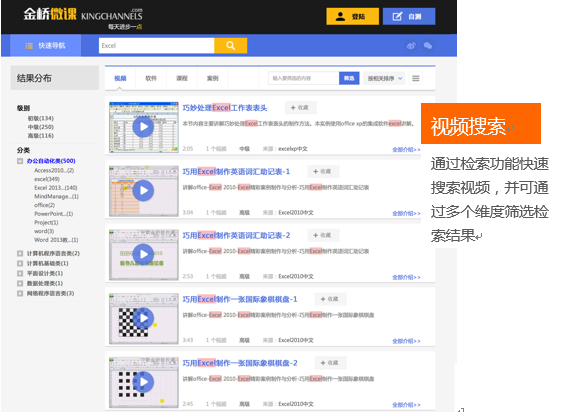Expand the 平面设计类(1) category

pos(20,274)
